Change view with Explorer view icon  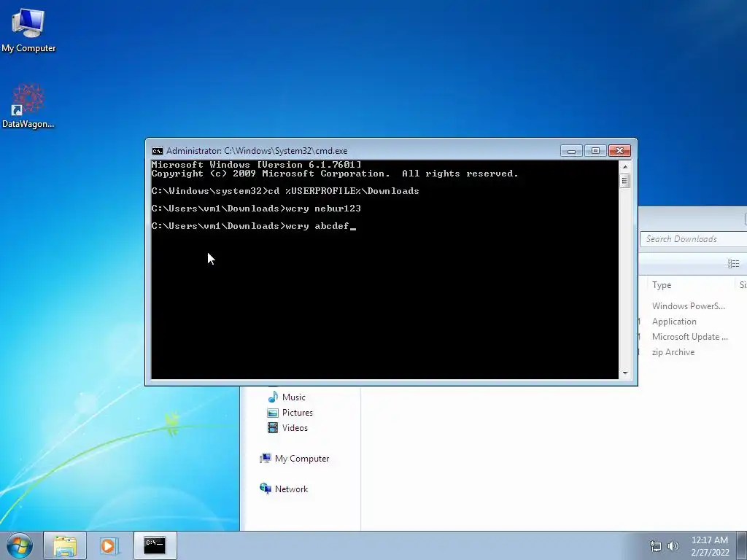pyautogui.click(x=734, y=263)
